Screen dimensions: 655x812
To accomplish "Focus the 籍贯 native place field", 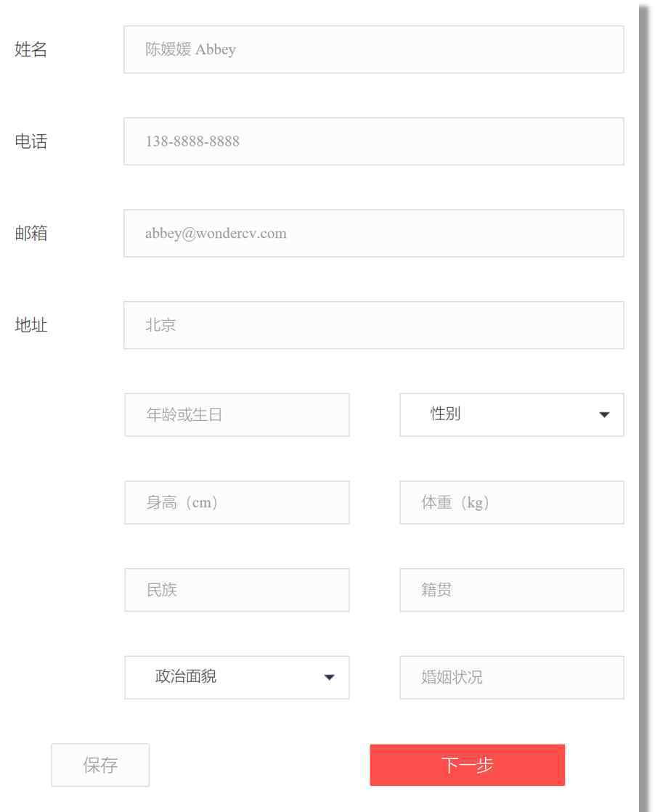I will 511,590.
